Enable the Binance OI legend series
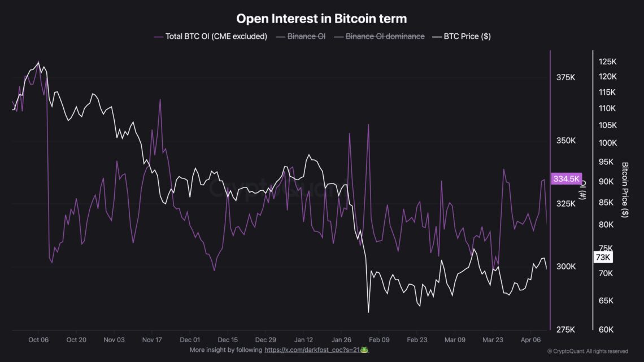This screenshot has height=362, width=644. 306,37
